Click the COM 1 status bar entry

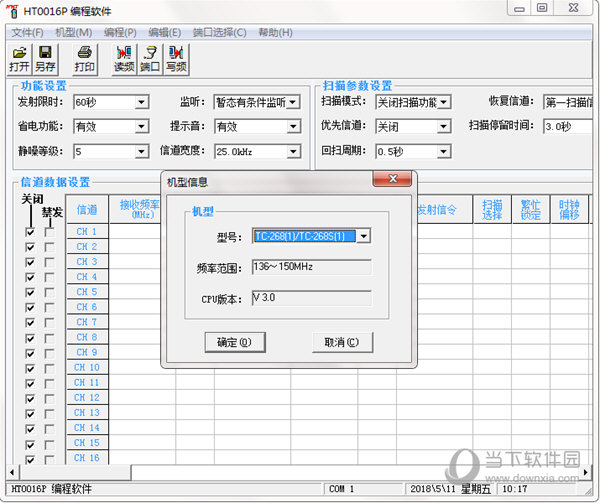pos(364,488)
